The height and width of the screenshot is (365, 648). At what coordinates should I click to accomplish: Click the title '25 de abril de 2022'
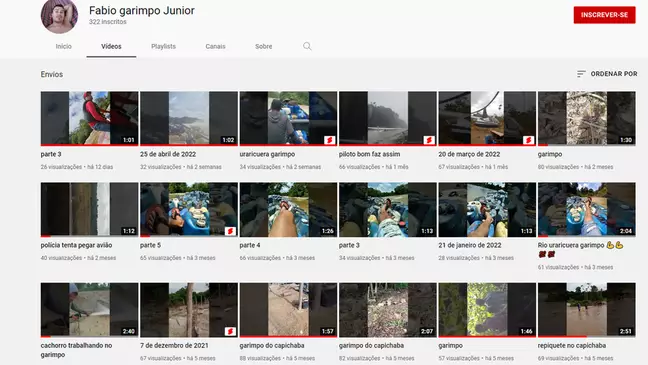pyautogui.click(x=168, y=154)
